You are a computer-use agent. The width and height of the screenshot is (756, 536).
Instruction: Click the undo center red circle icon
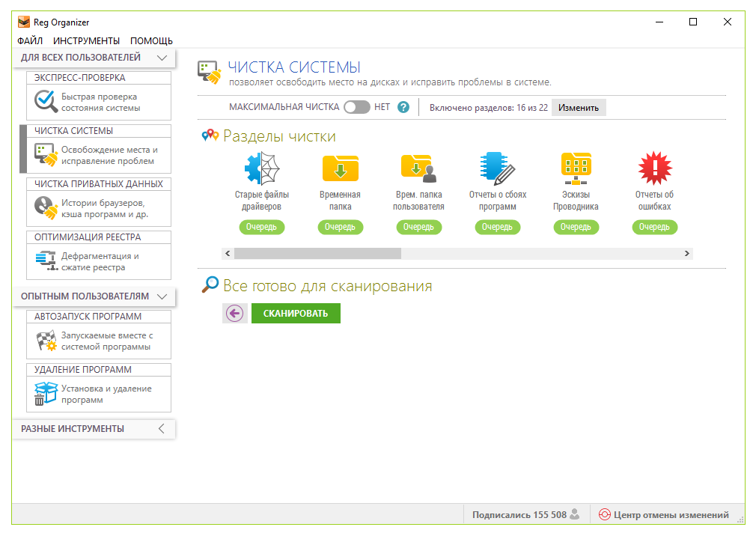click(604, 515)
